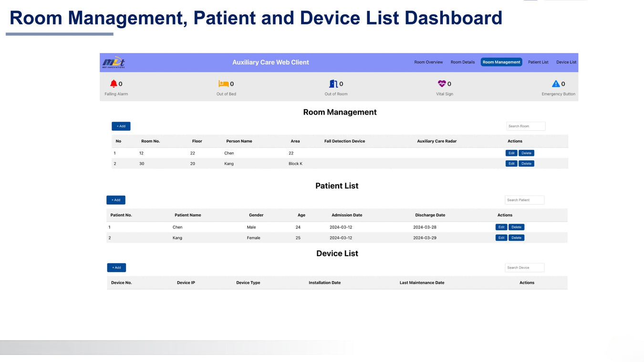The height and width of the screenshot is (362, 644).
Task: Add a new room with + Add
Action: (121, 126)
